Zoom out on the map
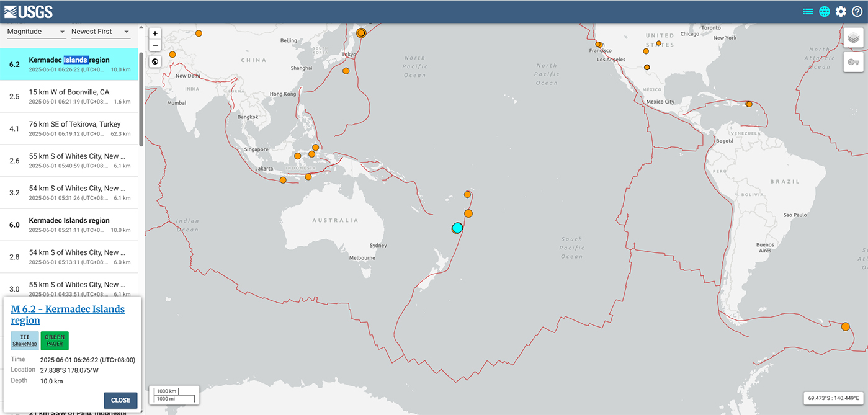This screenshot has width=868, height=415. (155, 45)
